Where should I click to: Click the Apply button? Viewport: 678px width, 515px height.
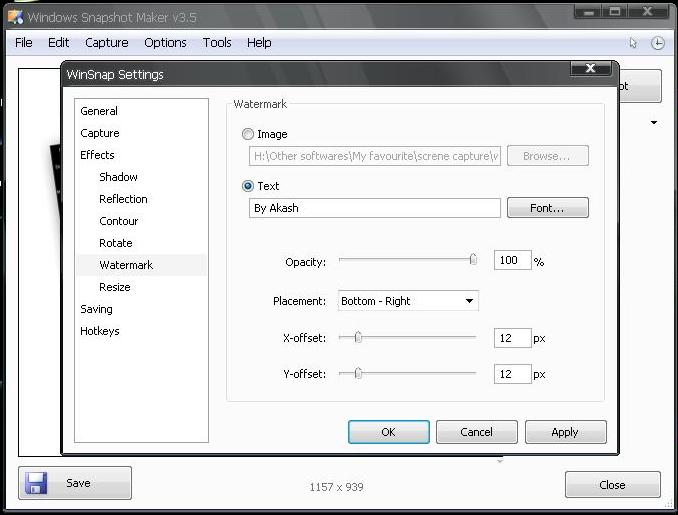tap(566, 432)
